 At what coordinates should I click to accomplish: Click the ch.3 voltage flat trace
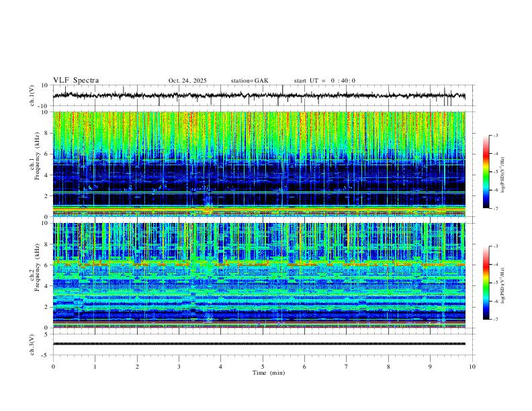[x=259, y=344]
